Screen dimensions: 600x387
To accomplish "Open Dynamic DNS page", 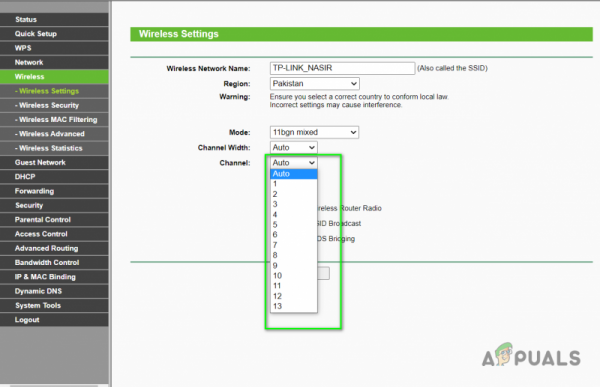I will 54,291.
